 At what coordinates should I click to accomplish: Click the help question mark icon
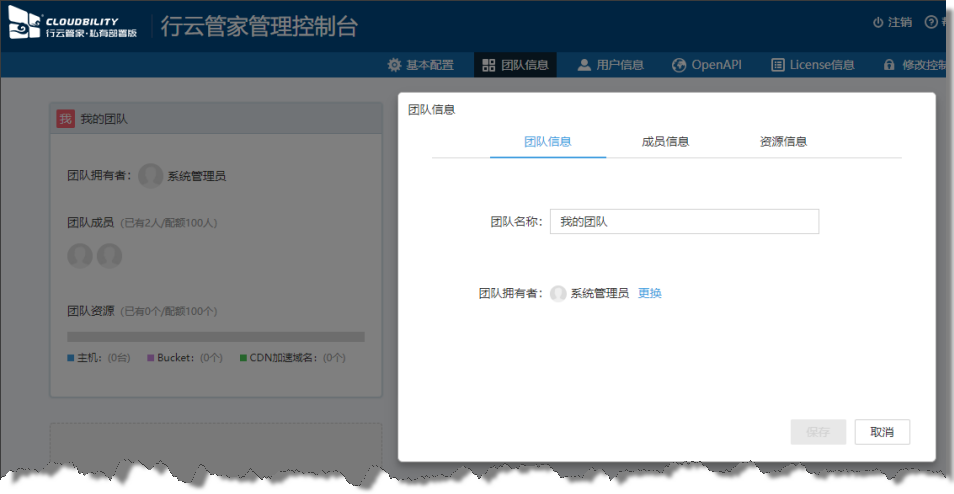click(931, 22)
